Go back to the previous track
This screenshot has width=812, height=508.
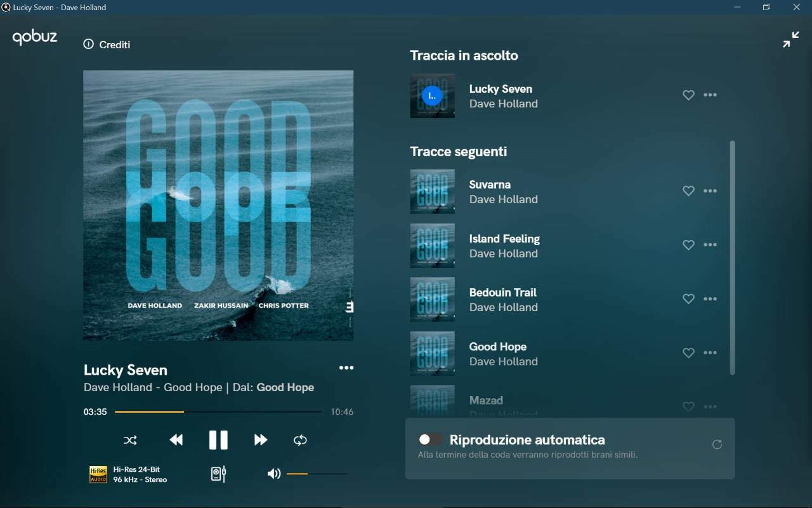(176, 440)
